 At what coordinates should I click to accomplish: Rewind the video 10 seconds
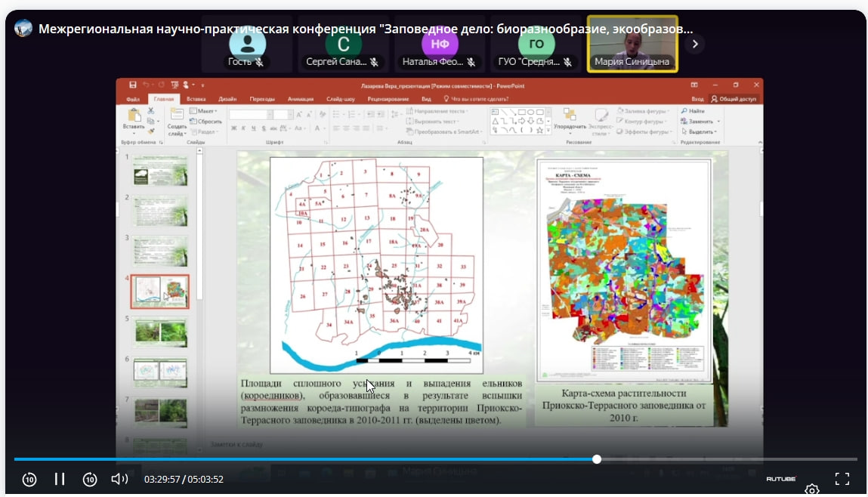[x=29, y=480]
